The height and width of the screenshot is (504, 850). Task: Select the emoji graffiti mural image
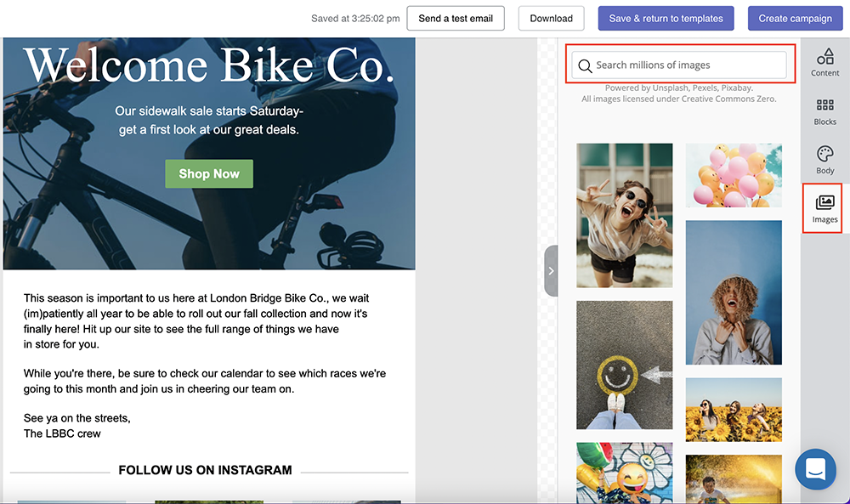(x=625, y=473)
